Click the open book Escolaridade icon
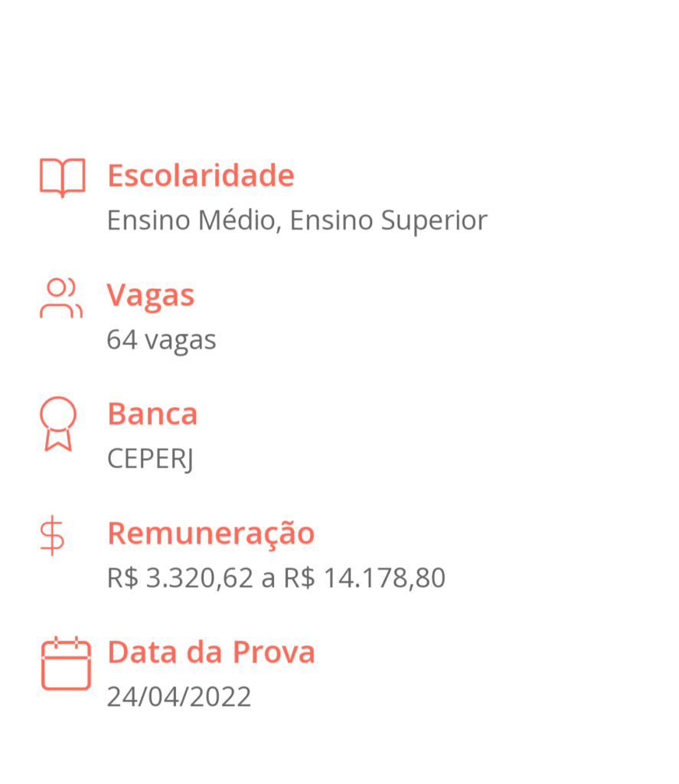 click(x=63, y=178)
